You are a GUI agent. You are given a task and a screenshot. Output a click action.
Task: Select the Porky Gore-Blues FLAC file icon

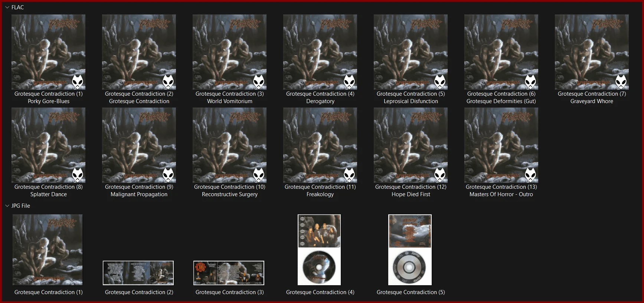pyautogui.click(x=49, y=52)
